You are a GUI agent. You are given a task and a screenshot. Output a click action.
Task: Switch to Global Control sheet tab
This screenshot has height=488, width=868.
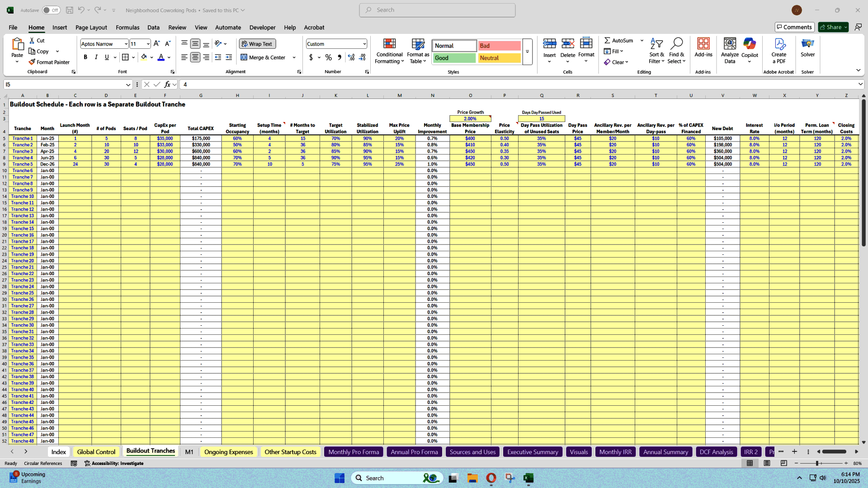point(96,452)
